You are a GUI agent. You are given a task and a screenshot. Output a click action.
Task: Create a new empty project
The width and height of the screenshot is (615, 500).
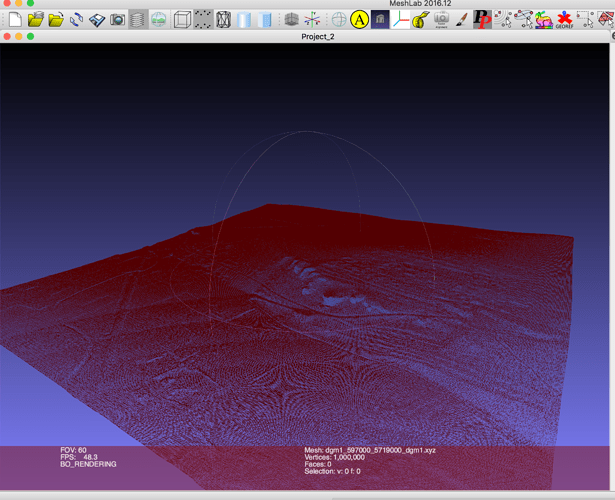13,19
